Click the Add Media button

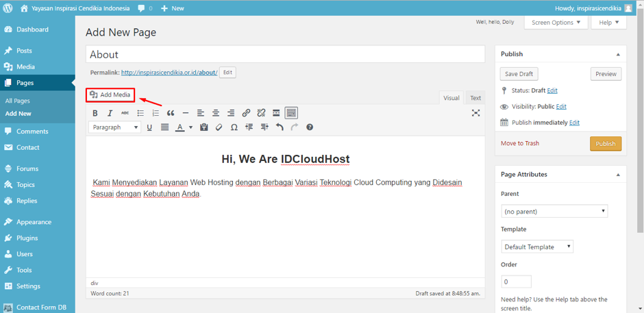pos(110,95)
